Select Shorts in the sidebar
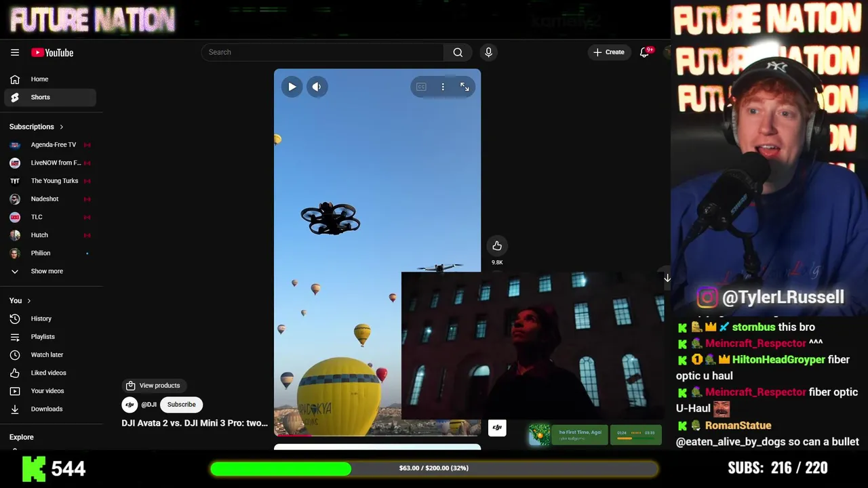868x488 pixels. (50, 97)
